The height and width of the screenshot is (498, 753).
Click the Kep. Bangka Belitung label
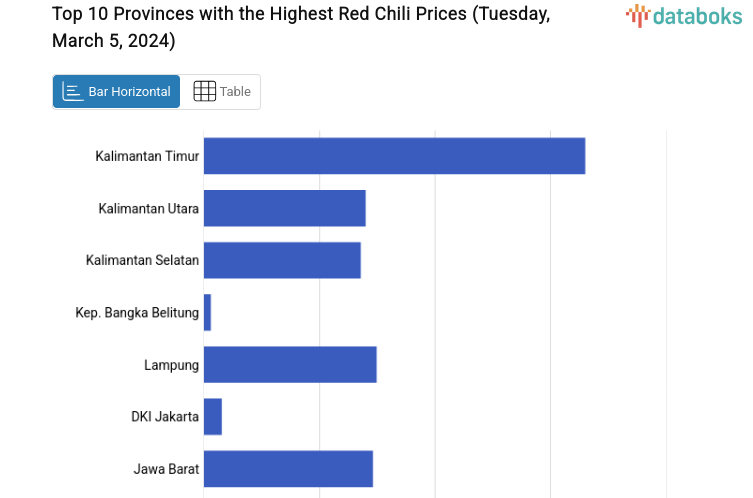(137, 313)
